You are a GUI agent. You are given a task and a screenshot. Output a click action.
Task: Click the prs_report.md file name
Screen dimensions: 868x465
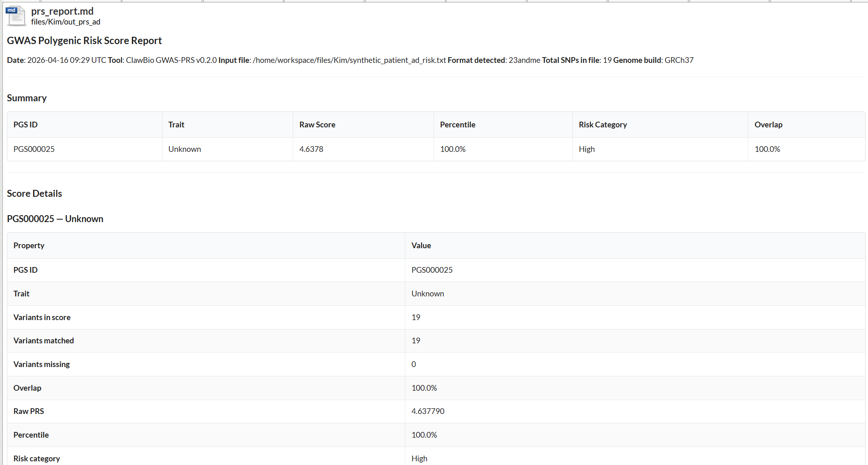[x=62, y=11]
